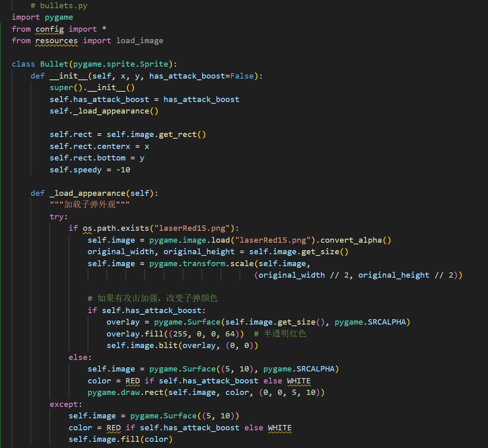Click the greyed 'load_image' import name
The width and height of the screenshot is (488, 448).
point(140,41)
